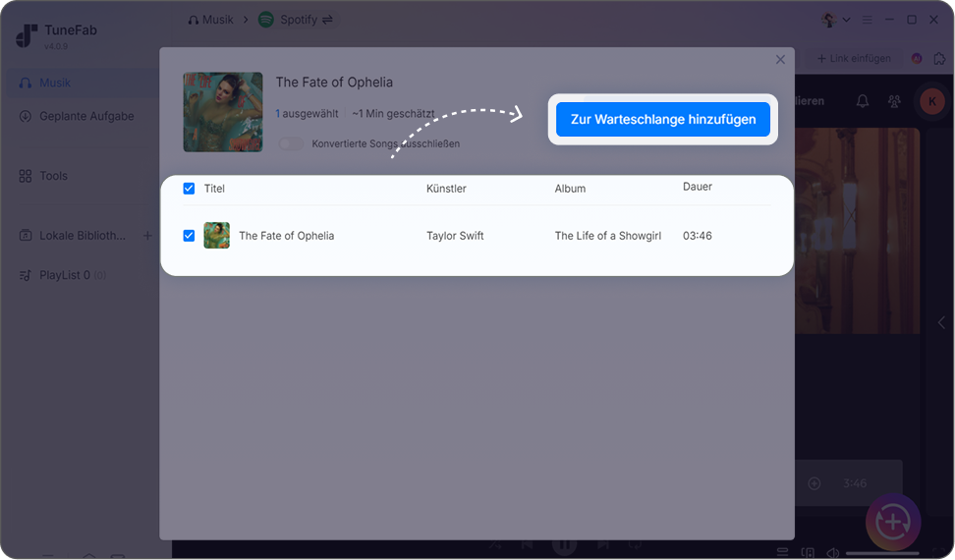This screenshot has height=560, width=955.
Task: Uncheck The Fate of Ophelia row checkbox
Action: (189, 236)
